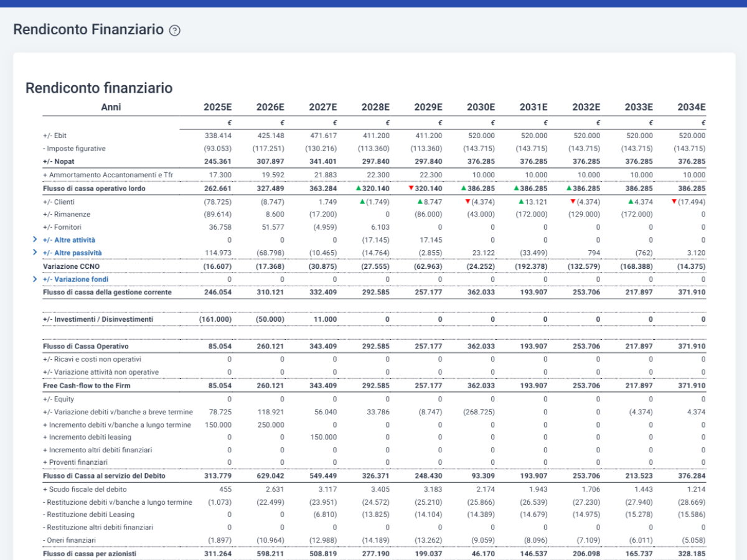Click the help icon beside Rendiconto Finanziario

(x=175, y=30)
